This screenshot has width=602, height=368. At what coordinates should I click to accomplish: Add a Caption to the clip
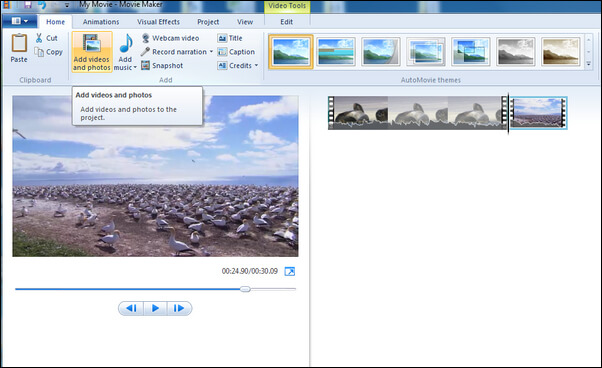236,52
